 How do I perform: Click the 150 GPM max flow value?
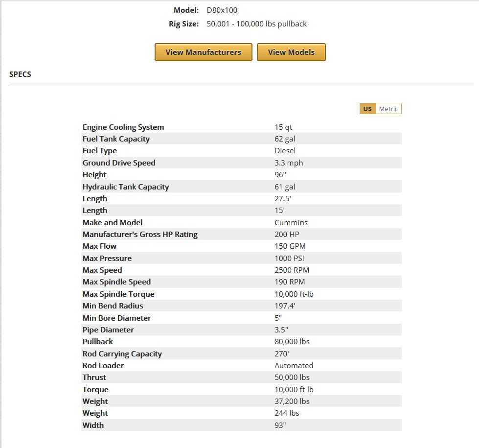tap(290, 246)
